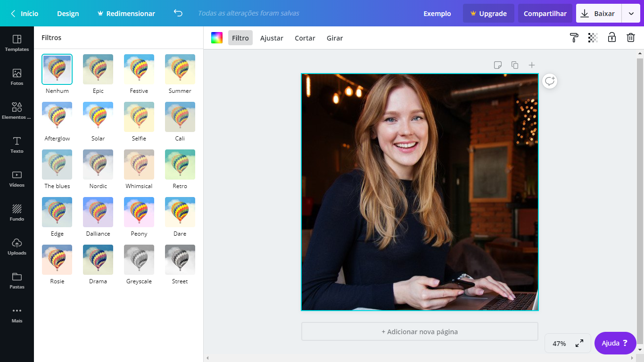
Task: Click the Baixar download button
Action: coord(599,14)
